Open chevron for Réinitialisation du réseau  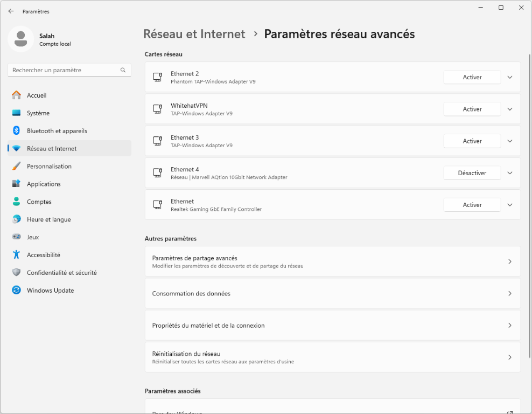click(x=509, y=357)
